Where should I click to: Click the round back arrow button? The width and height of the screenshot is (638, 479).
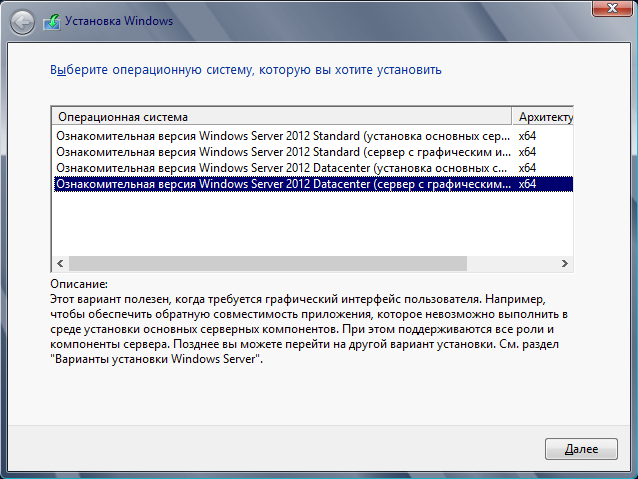coord(22,22)
